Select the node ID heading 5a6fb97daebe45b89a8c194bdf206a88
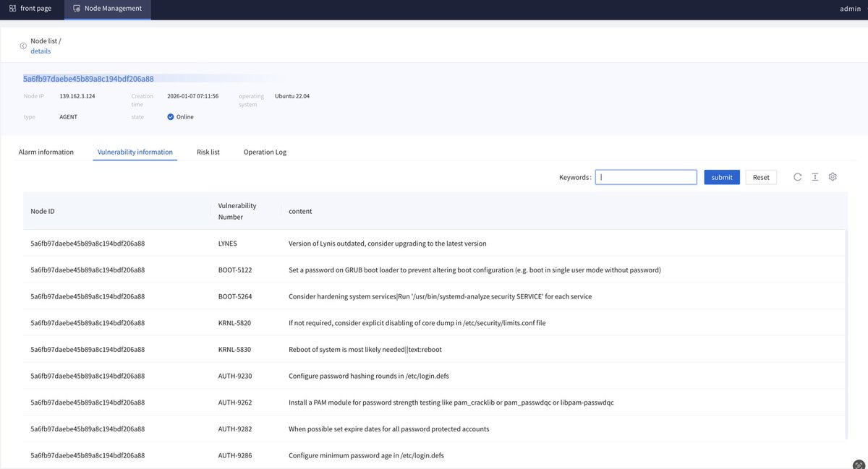Viewport: 868px width, 469px height. click(87, 77)
